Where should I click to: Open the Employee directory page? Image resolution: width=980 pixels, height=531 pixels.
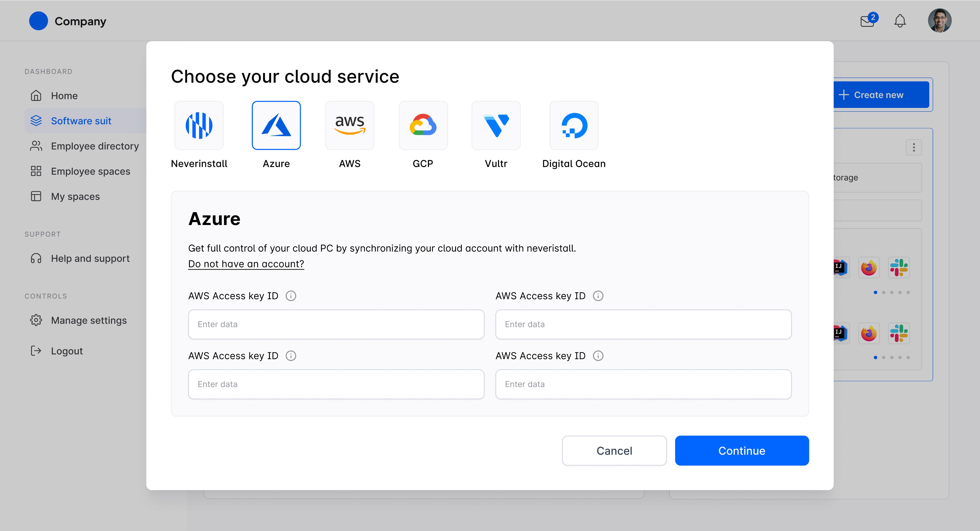coord(86,146)
